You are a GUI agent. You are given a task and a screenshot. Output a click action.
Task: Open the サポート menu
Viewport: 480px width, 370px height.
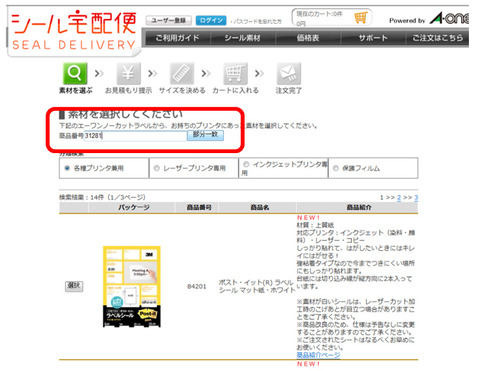click(373, 38)
